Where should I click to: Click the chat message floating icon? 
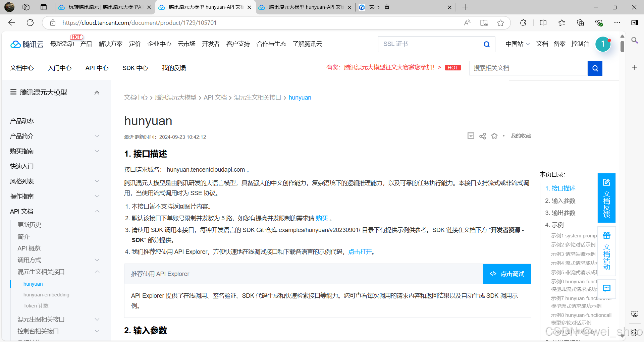(x=606, y=288)
